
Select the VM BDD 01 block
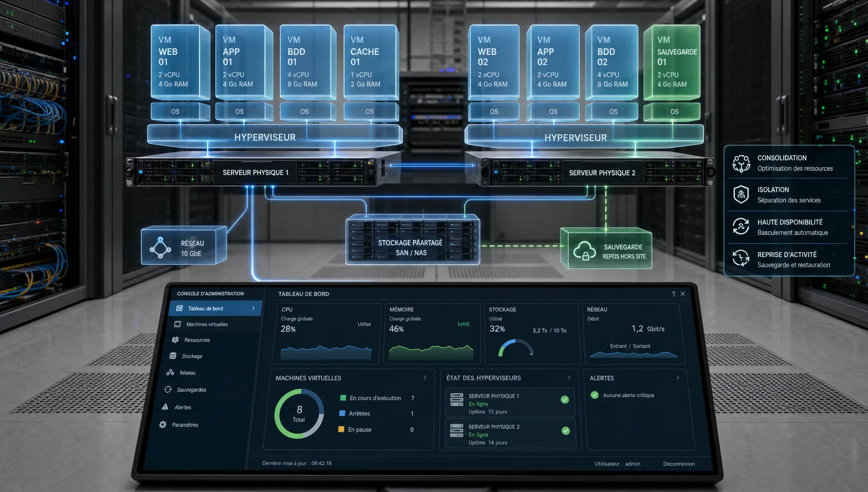click(308, 62)
